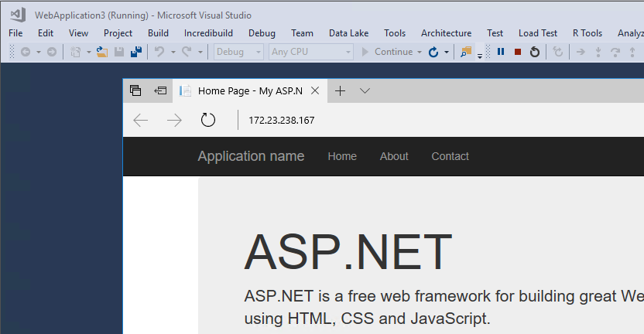This screenshot has width=644, height=334.
Task: Open the toolbar overflow options arrow
Action: click(x=480, y=56)
